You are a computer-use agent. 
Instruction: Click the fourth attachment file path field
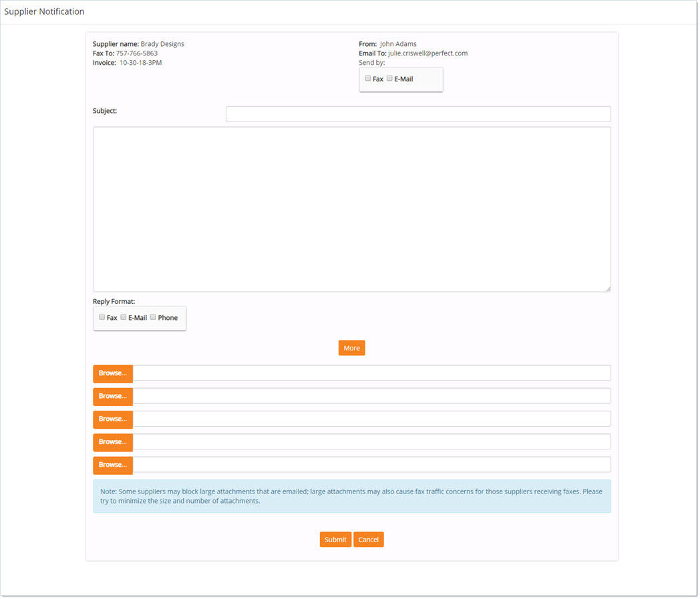coord(372,442)
